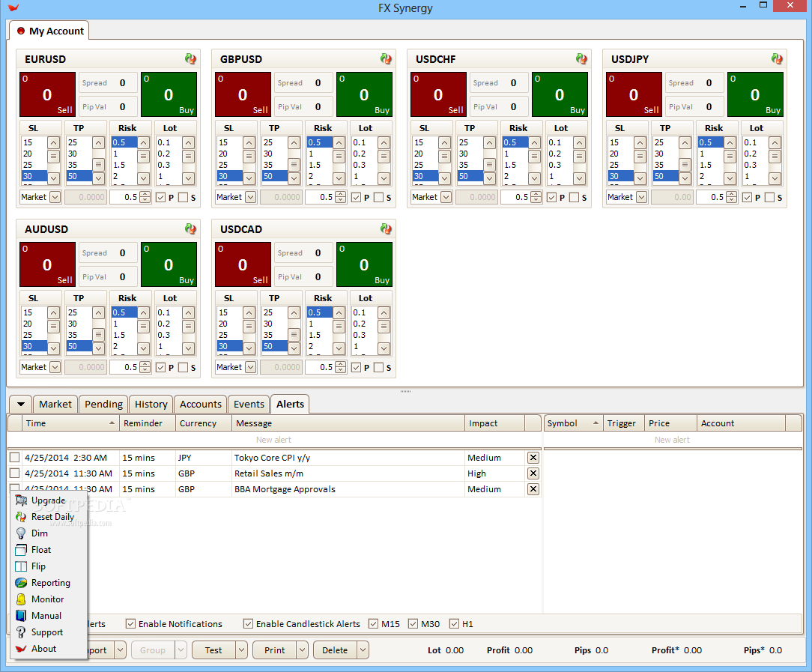Toggle the EURUSD S checkbox
Image resolution: width=812 pixels, height=672 pixels.
pos(183,197)
